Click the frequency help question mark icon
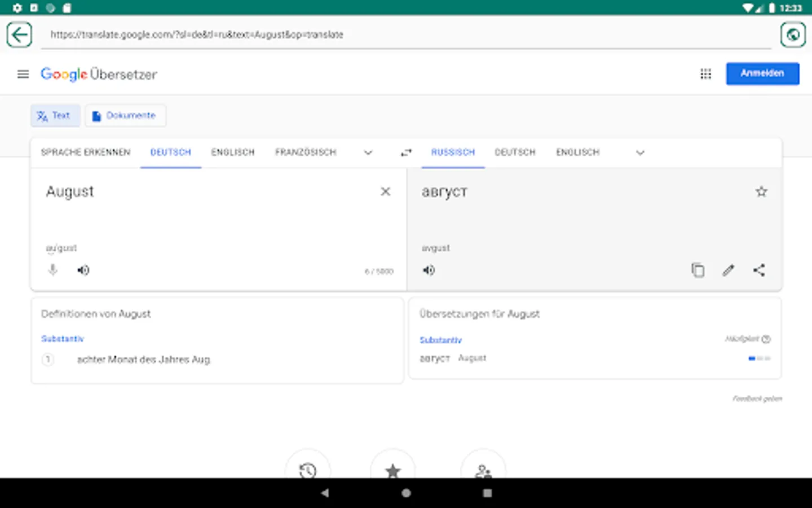812x508 pixels. [766, 339]
